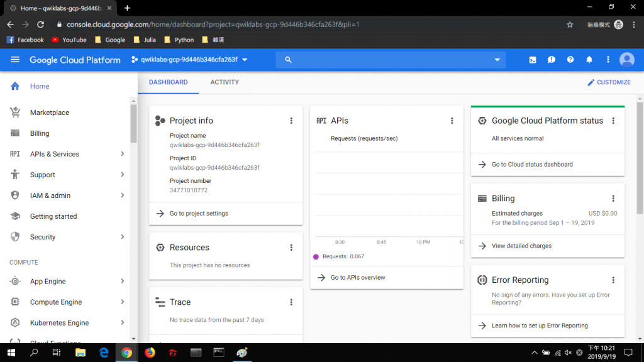Open Trace card options menu
Screen dimensions: 644x362
291,302
